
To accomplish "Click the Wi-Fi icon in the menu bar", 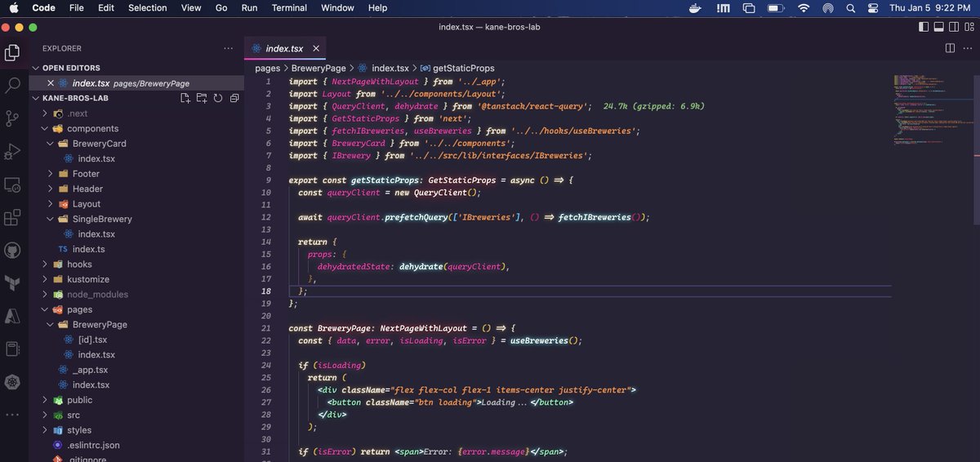I will (804, 8).
